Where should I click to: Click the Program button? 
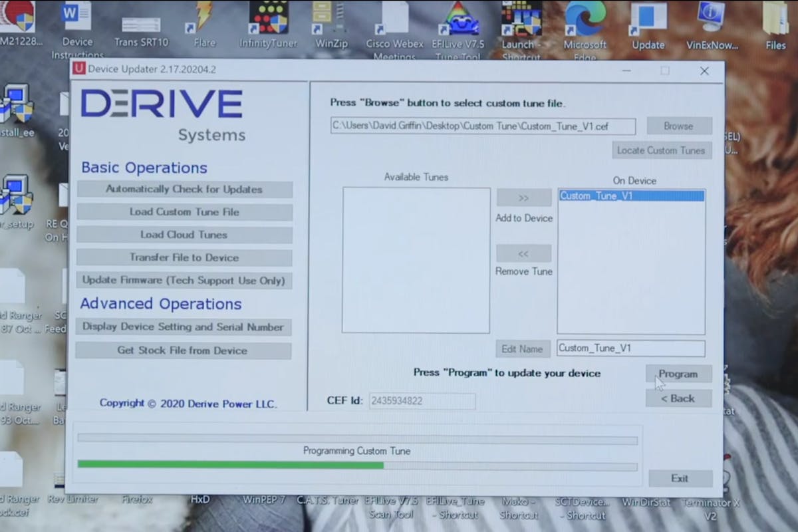coord(678,374)
